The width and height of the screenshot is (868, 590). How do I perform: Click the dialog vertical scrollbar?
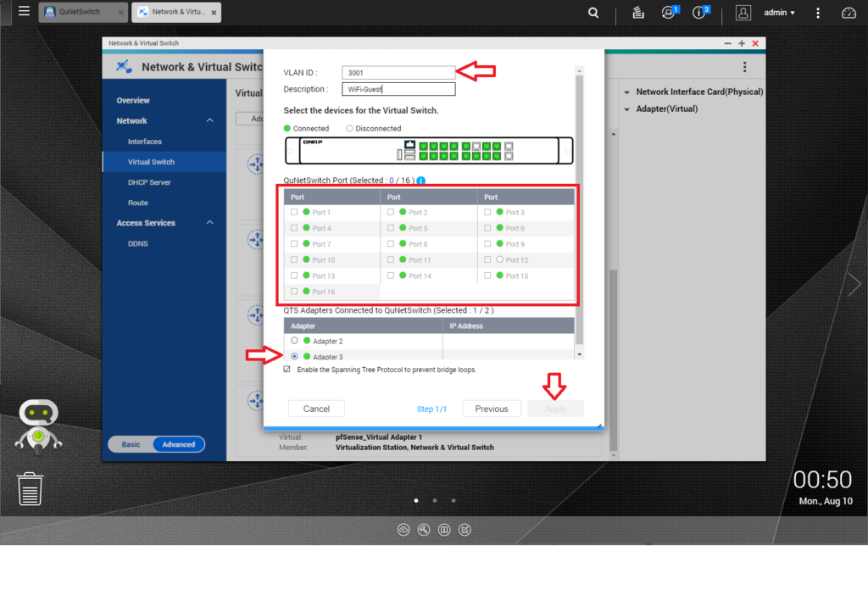tap(580, 209)
